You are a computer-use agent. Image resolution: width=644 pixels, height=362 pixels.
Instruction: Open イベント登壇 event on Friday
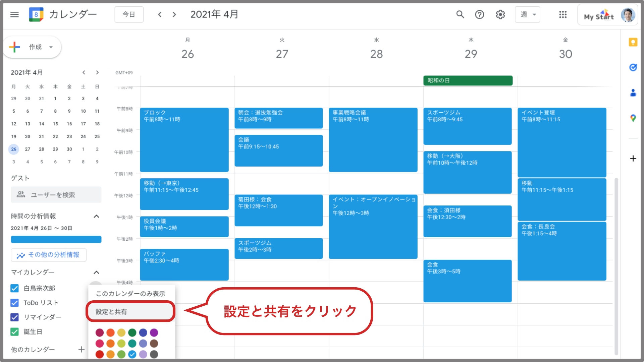(x=562, y=142)
